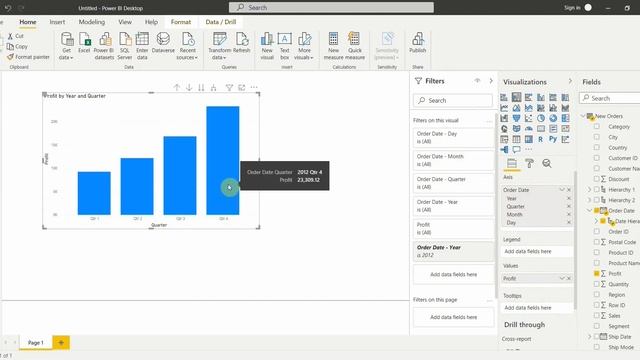Publish the report

[x=418, y=43]
